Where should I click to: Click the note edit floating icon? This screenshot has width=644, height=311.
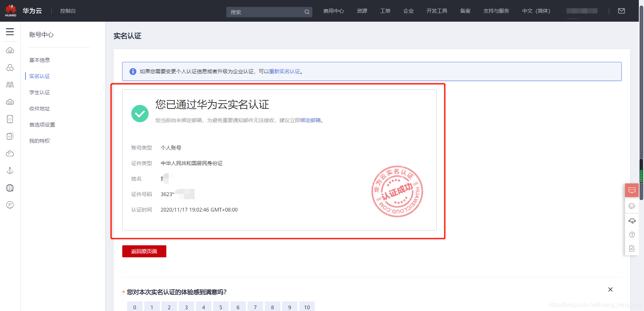(x=632, y=248)
